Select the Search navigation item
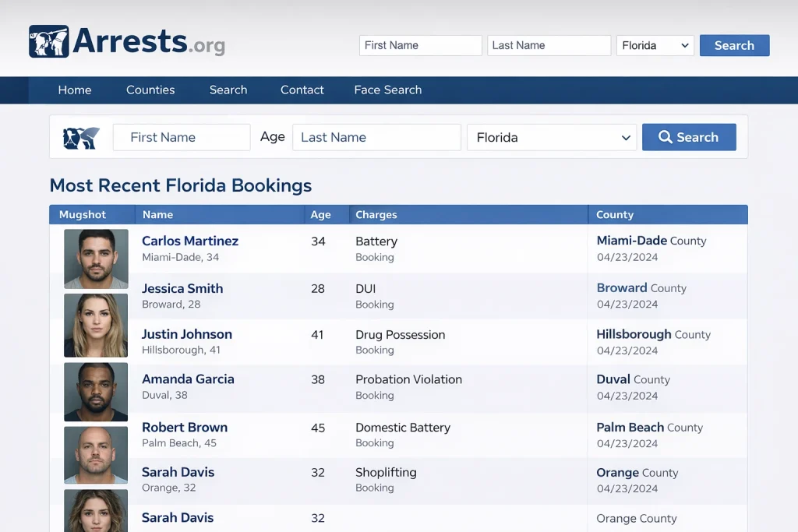Screen dimensions: 798x532 [x=228, y=90]
